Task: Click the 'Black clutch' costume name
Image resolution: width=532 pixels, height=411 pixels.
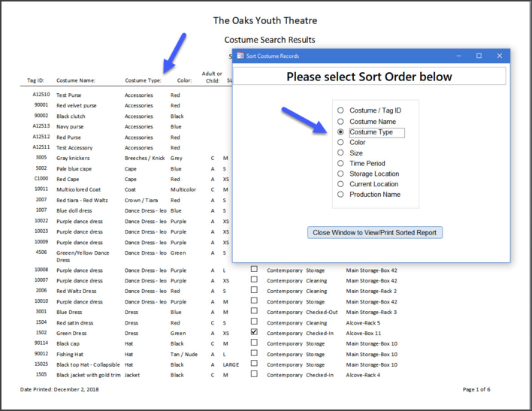Action: click(x=71, y=116)
